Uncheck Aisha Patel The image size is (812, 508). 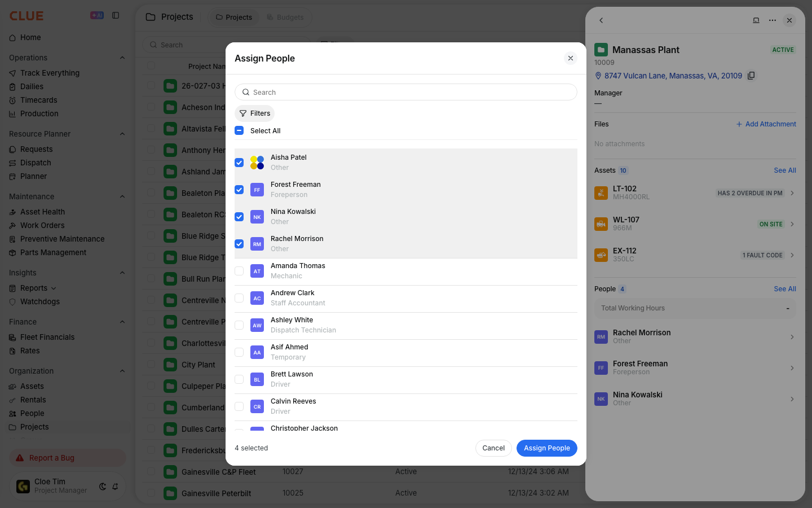(x=239, y=163)
